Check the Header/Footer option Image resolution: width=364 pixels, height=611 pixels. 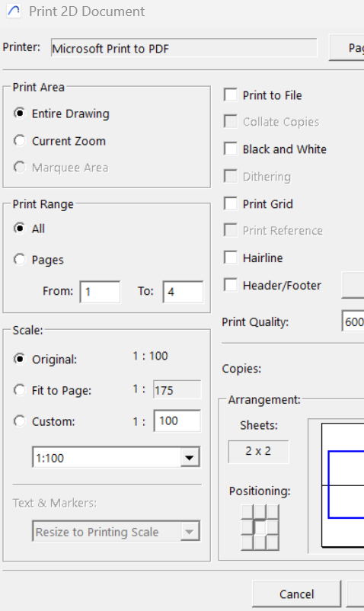tap(231, 284)
